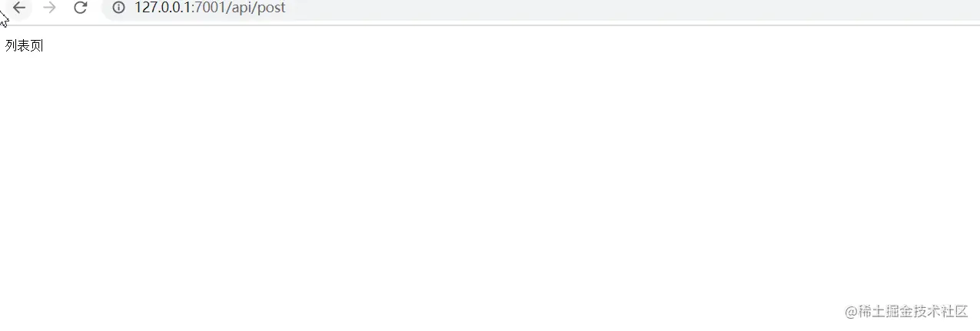Click the greyed-out forward arrow
This screenshot has width=980, height=331.
click(50, 8)
